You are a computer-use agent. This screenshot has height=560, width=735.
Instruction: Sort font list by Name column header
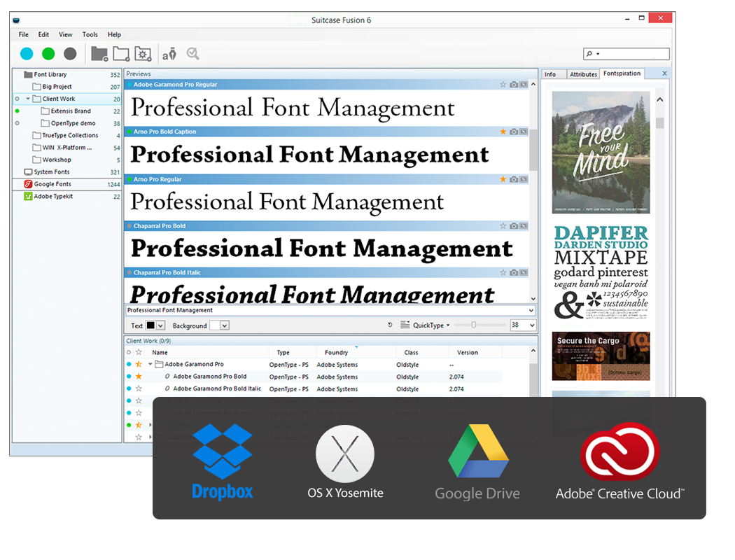(160, 353)
